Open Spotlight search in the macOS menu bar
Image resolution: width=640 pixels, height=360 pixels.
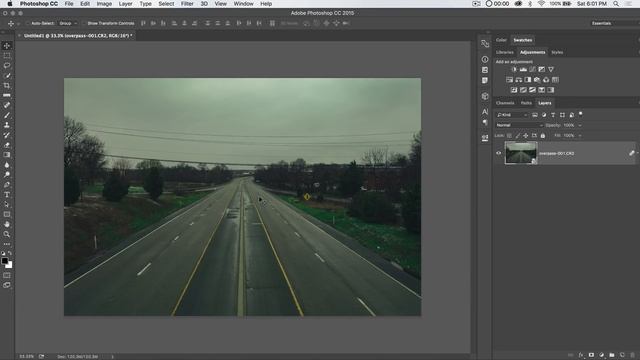coord(616,4)
